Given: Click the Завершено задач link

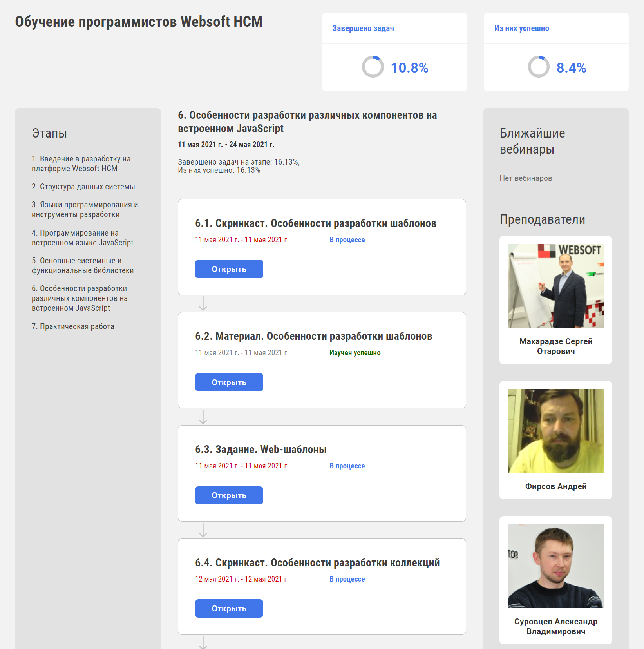Looking at the screenshot, I should [364, 28].
